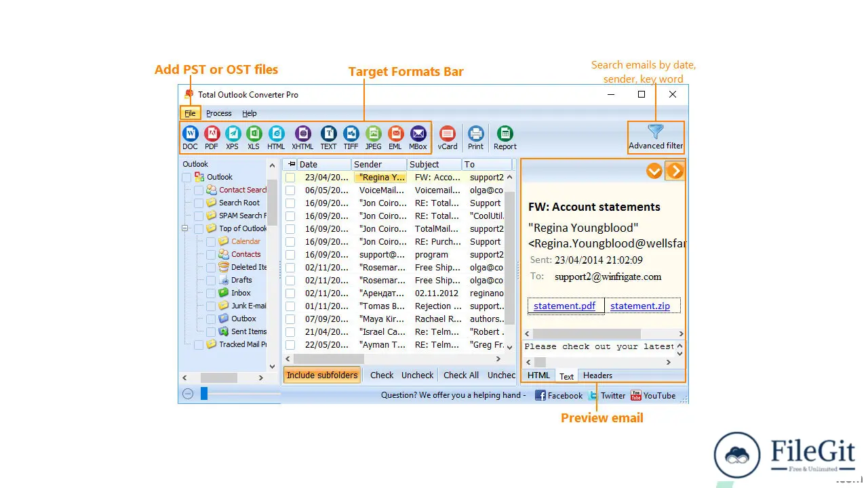Go to next email with orange arrow
The image size is (868, 488).
pos(675,171)
